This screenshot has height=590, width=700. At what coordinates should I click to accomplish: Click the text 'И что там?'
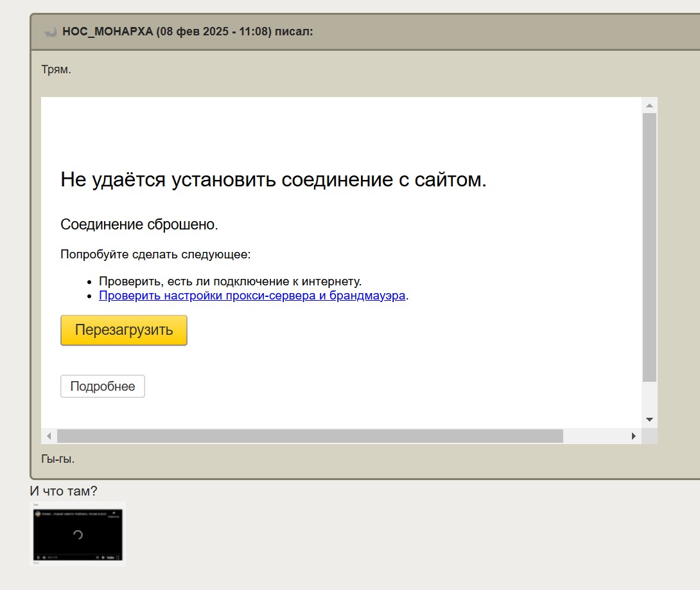(64, 491)
